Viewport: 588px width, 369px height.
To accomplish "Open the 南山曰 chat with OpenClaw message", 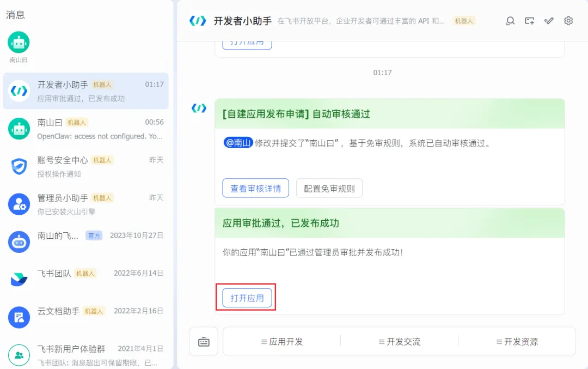I will click(x=86, y=129).
